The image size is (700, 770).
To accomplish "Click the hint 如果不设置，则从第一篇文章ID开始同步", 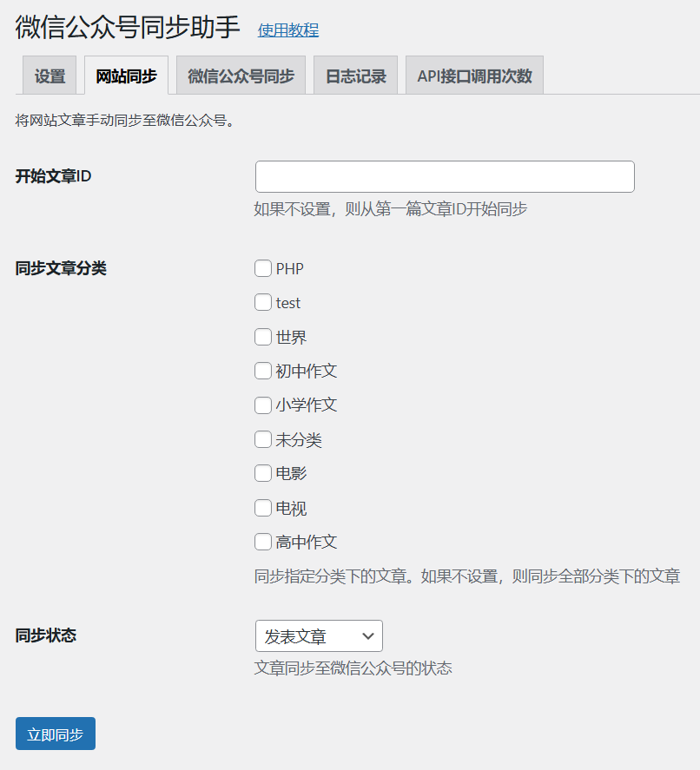I will coord(391,209).
